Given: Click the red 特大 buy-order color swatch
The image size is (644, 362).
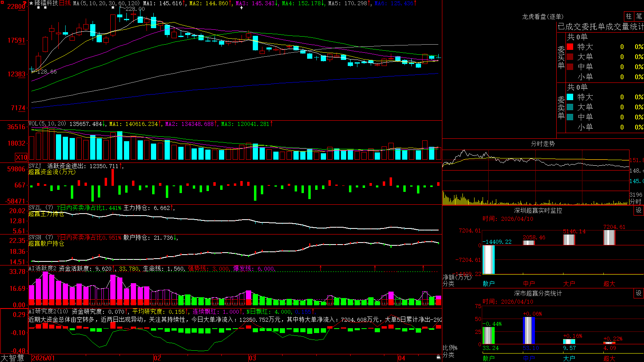Looking at the screenshot, I should 570,47.
